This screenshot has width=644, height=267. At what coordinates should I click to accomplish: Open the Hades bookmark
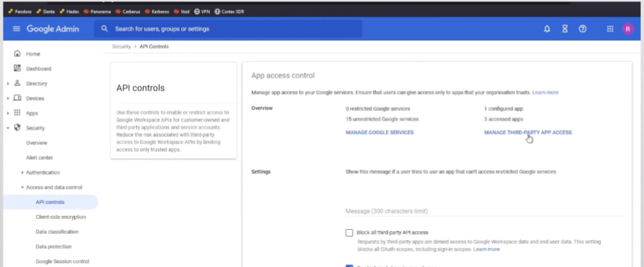(x=70, y=11)
